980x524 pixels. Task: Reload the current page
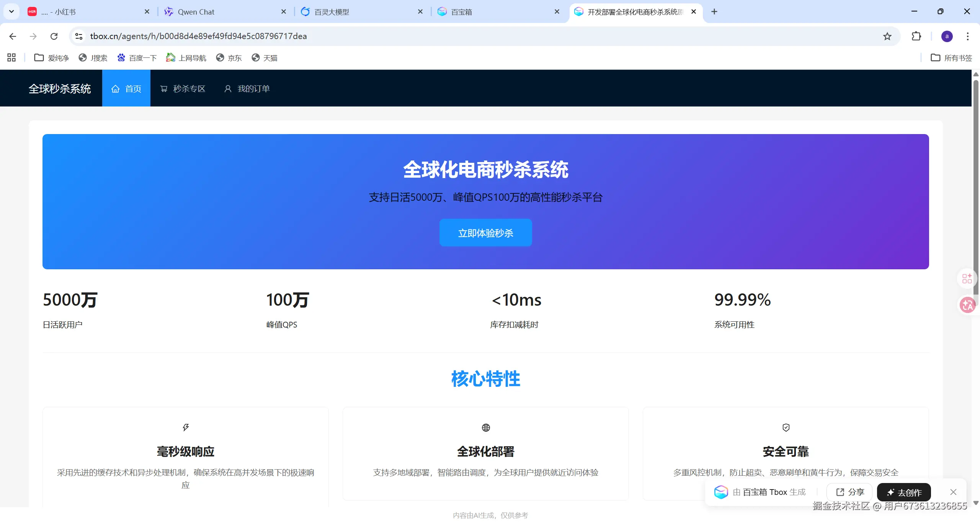coord(54,36)
